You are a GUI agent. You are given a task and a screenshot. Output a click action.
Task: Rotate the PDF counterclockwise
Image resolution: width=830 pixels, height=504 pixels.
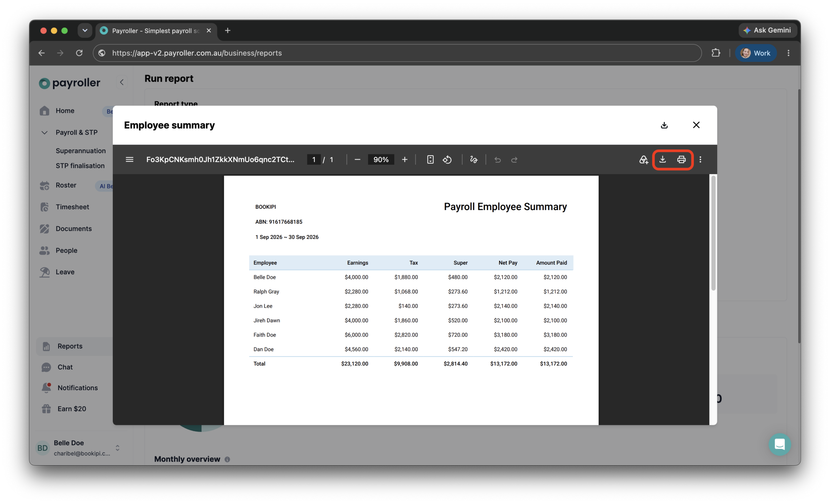(x=447, y=159)
